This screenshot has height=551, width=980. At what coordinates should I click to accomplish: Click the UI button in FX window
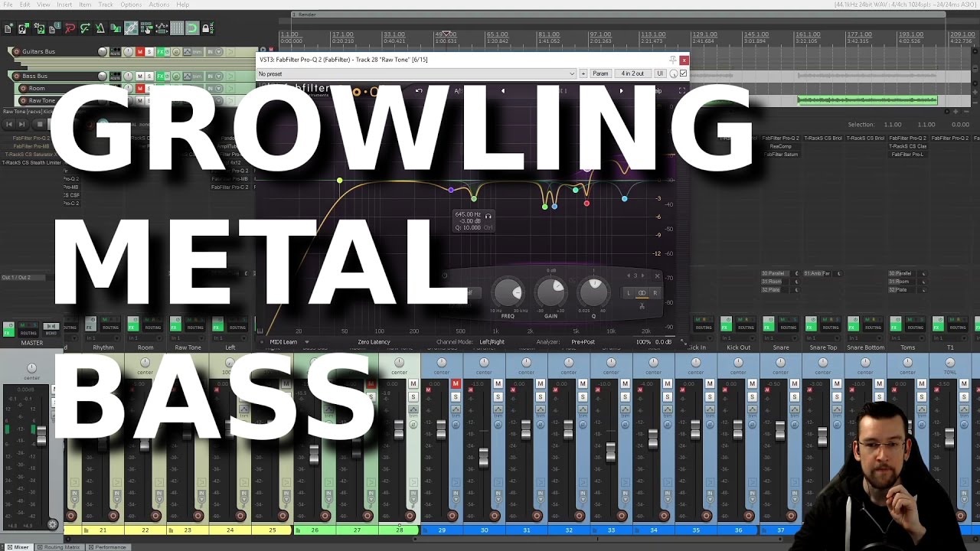(660, 73)
